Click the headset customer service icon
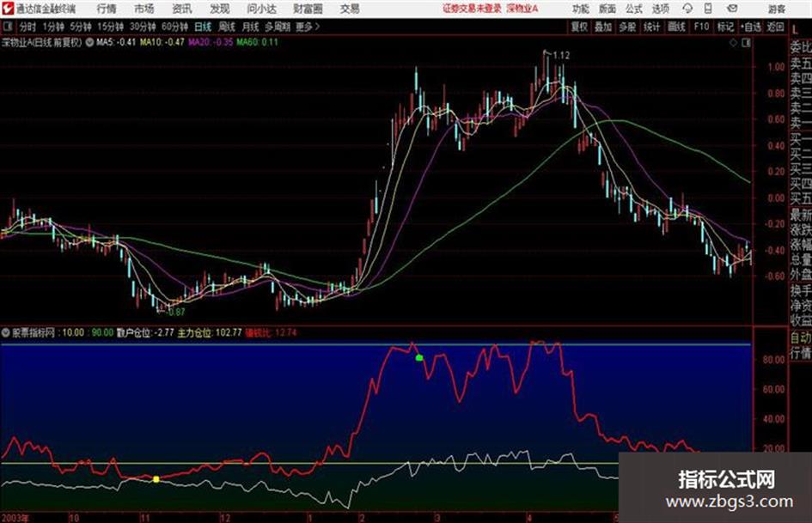Viewport: 812px width, 523px height. pos(687,9)
